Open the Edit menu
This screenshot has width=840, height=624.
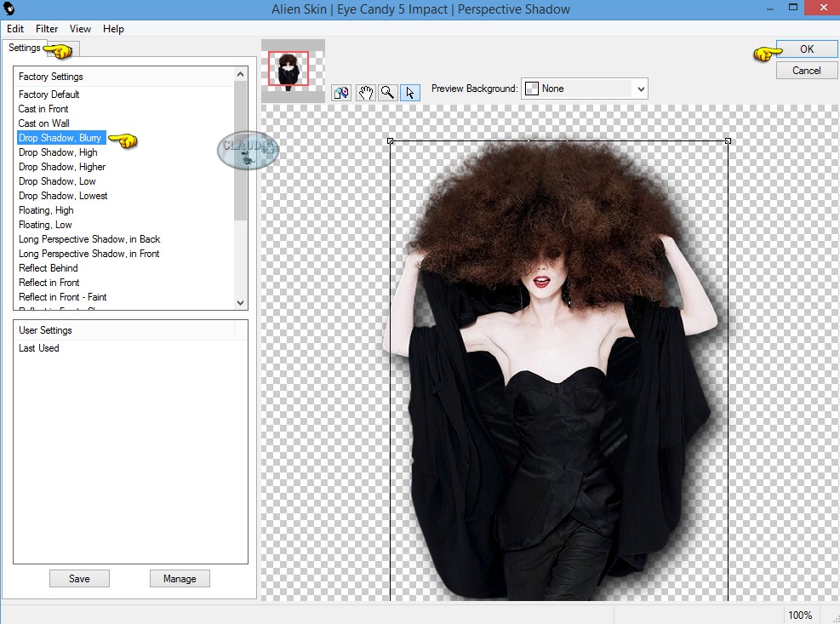click(x=15, y=29)
